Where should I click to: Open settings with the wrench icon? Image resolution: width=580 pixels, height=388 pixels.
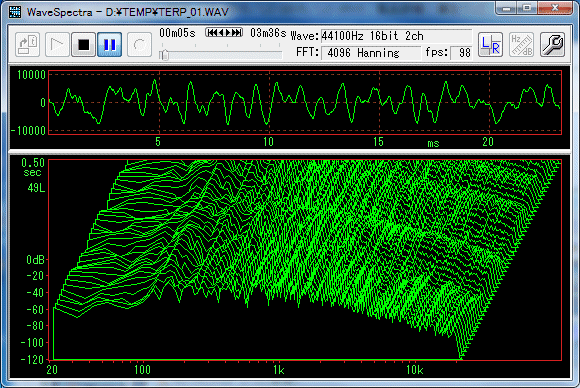pyautogui.click(x=552, y=45)
